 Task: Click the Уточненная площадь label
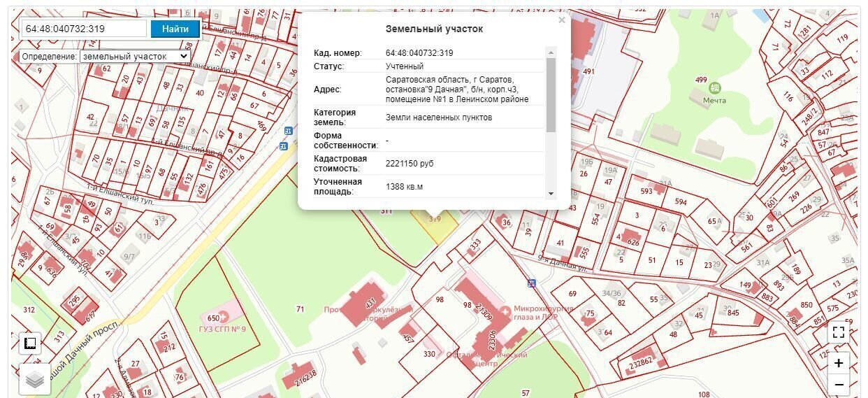(338, 187)
